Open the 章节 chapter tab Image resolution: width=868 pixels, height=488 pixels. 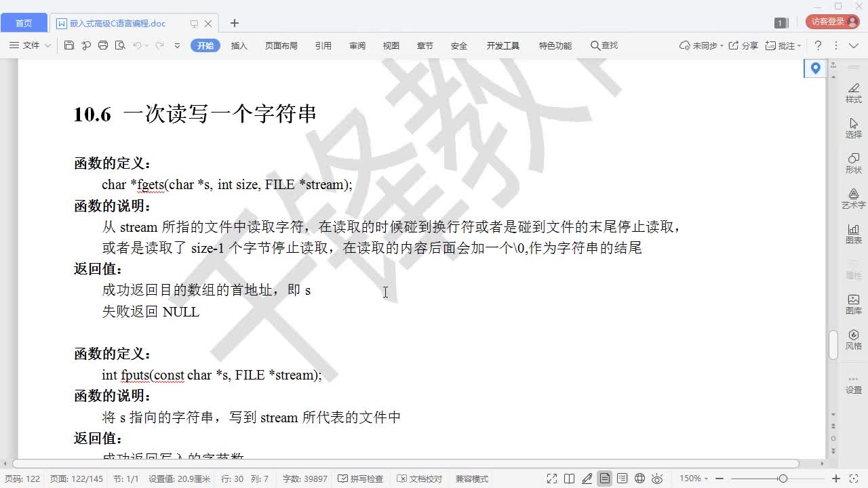(x=425, y=45)
